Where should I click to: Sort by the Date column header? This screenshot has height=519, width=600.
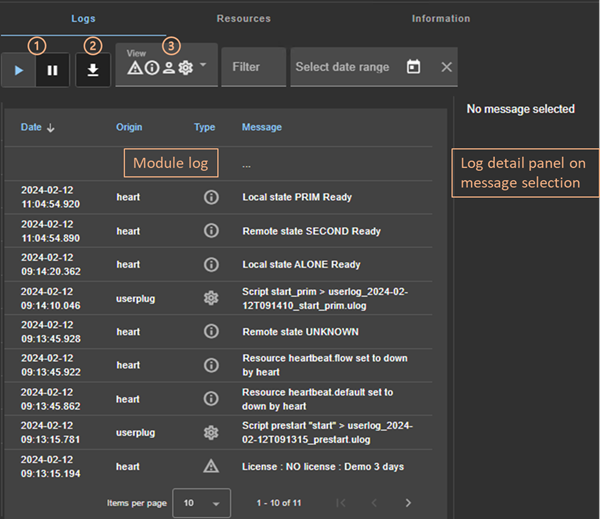(x=38, y=127)
